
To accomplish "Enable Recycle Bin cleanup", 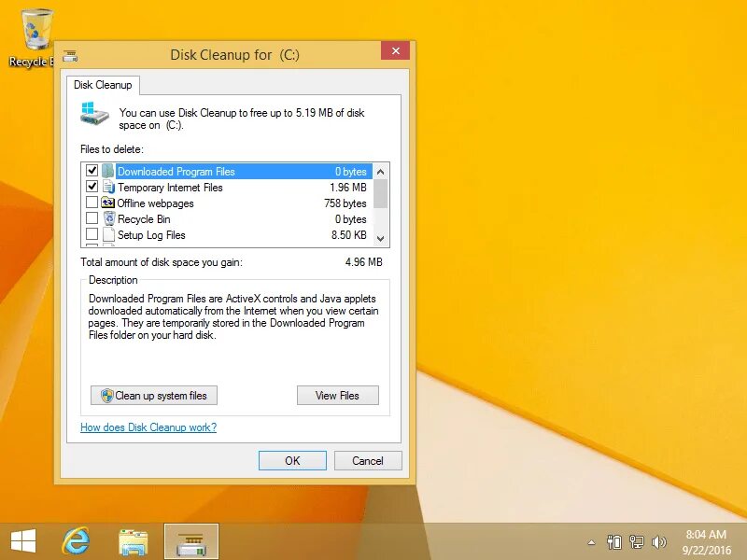I will coord(92,218).
